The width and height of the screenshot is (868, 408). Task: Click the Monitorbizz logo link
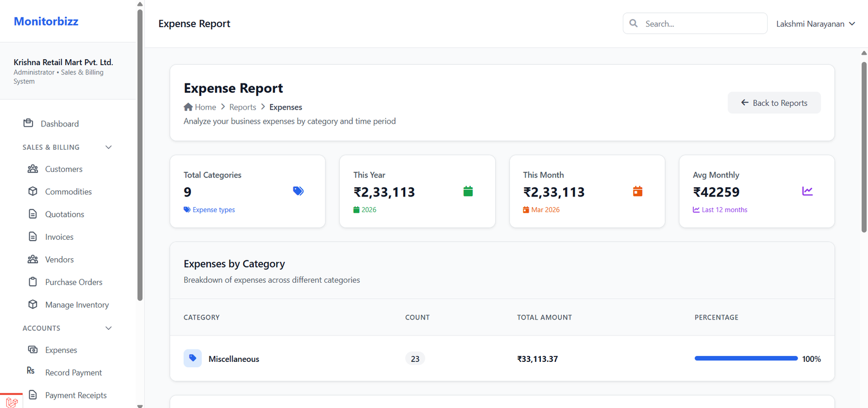tap(46, 21)
